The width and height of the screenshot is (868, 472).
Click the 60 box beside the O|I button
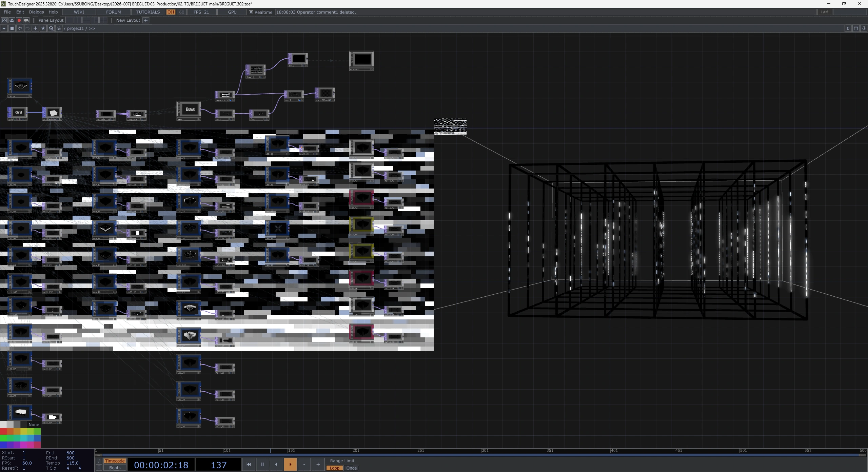coord(182,12)
